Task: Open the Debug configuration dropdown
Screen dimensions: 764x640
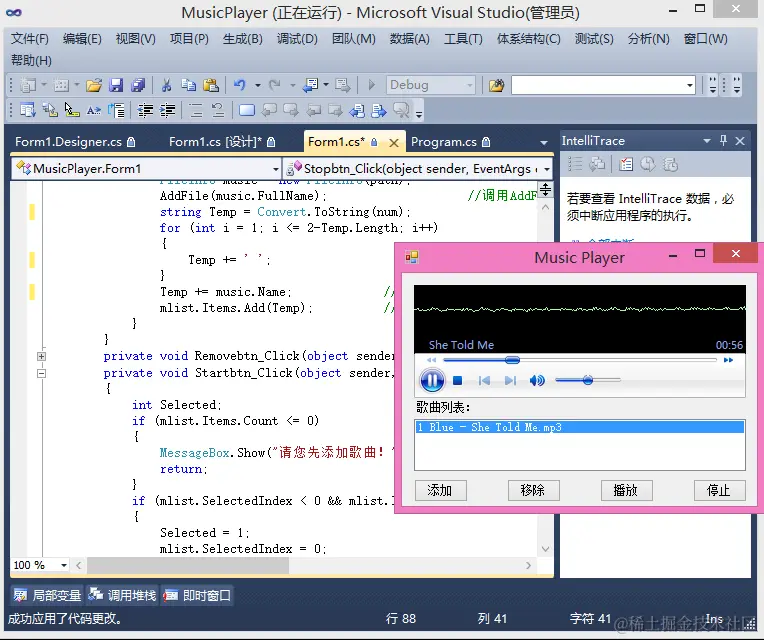Action: (x=470, y=85)
